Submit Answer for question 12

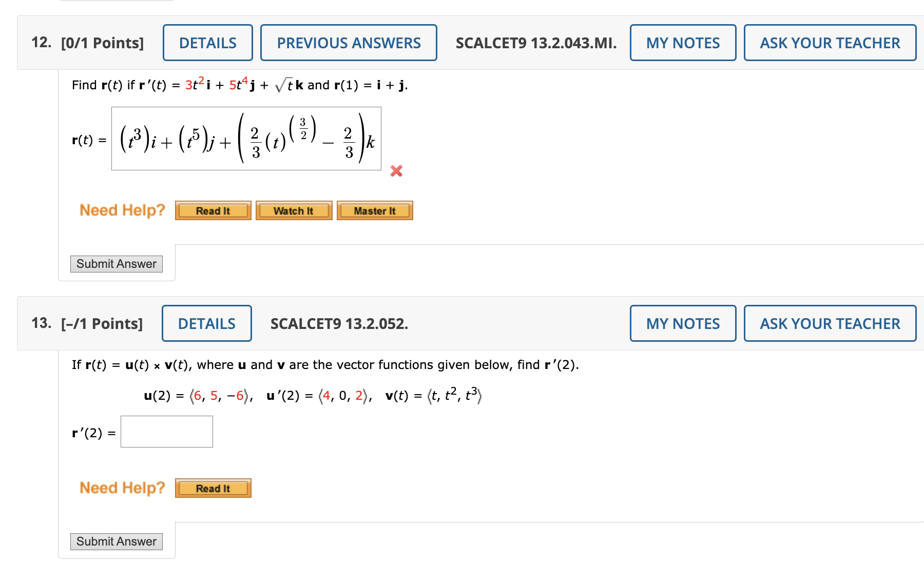[x=116, y=264]
